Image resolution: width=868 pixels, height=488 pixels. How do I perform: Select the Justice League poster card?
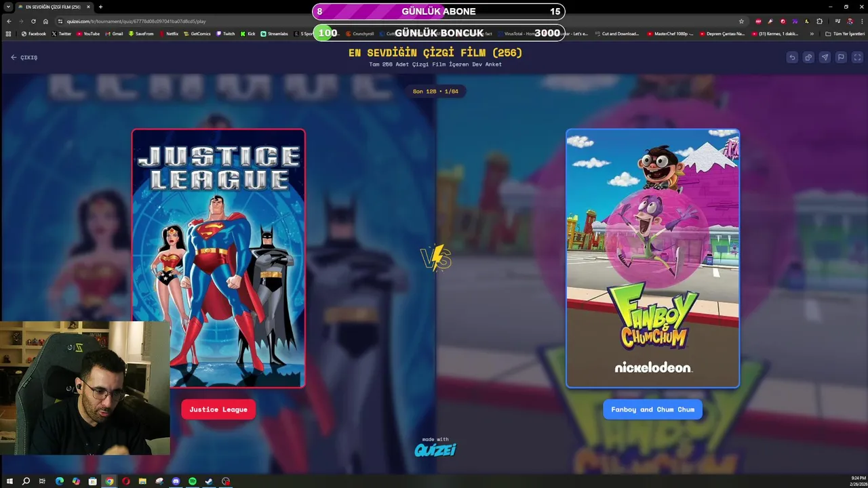(x=218, y=258)
